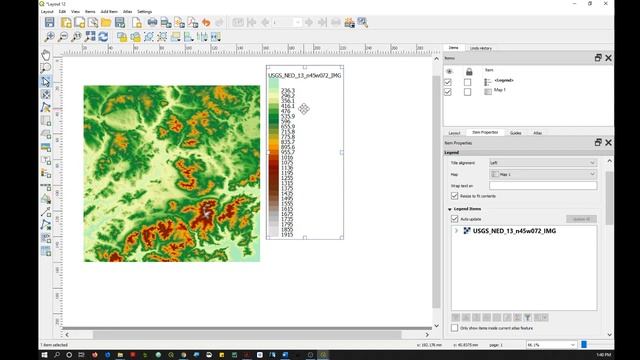Image resolution: width=640 pixels, height=360 pixels.
Task: Select the Add Scale Bar tool
Action: pos(46,186)
